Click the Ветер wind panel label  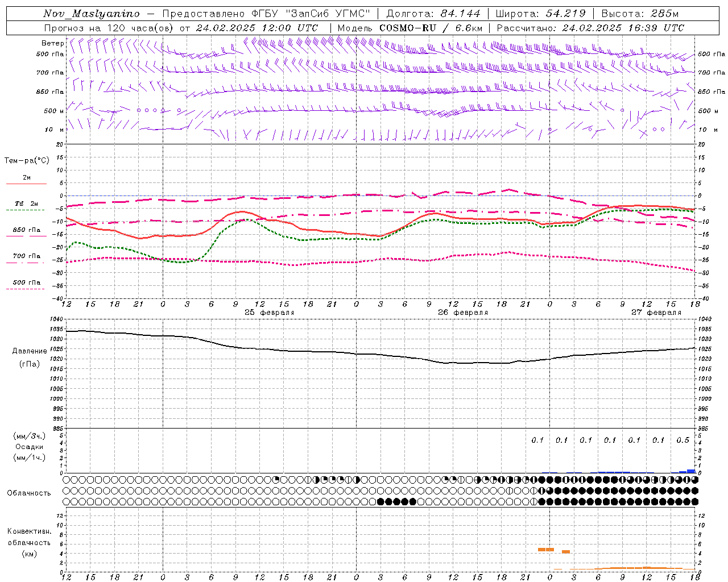(x=52, y=43)
